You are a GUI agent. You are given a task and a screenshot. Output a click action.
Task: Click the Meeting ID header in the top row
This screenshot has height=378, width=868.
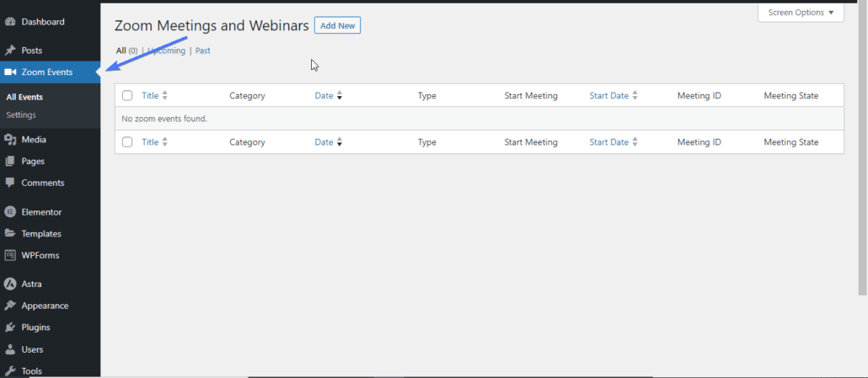point(699,96)
